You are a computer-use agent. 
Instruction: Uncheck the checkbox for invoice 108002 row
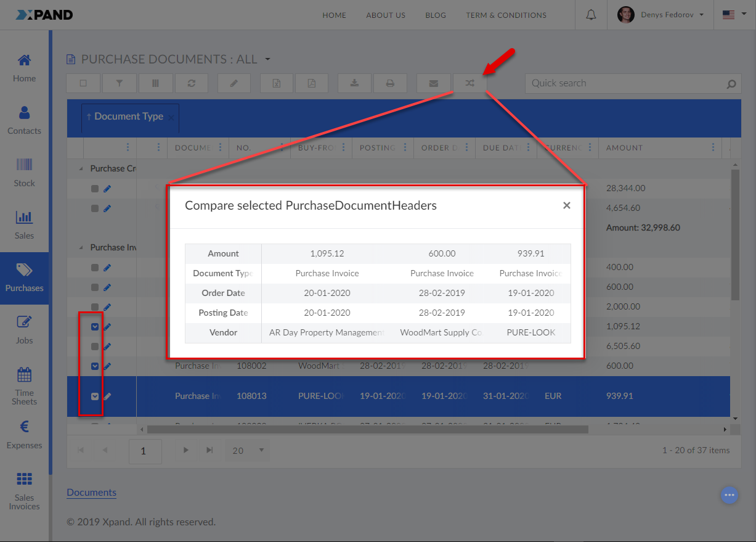tap(95, 366)
